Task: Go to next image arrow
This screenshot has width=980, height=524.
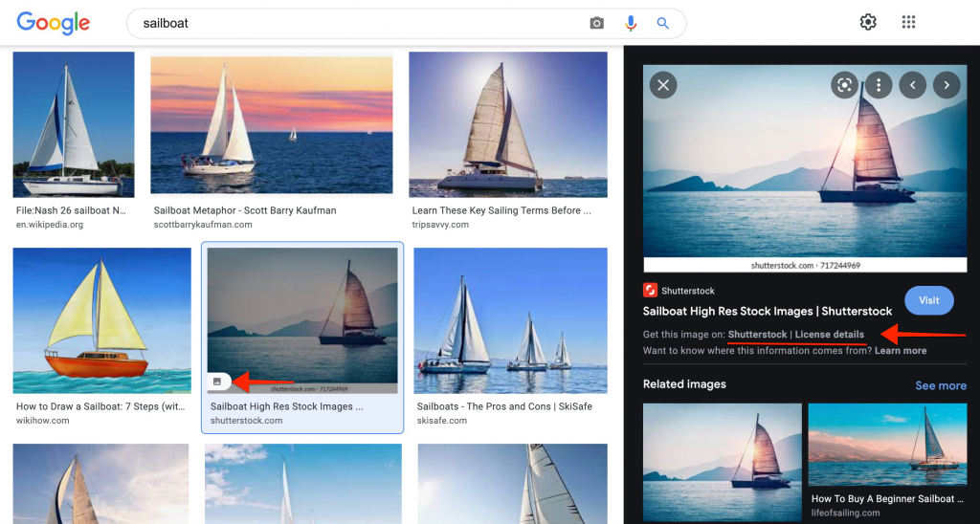Action: pos(947,85)
